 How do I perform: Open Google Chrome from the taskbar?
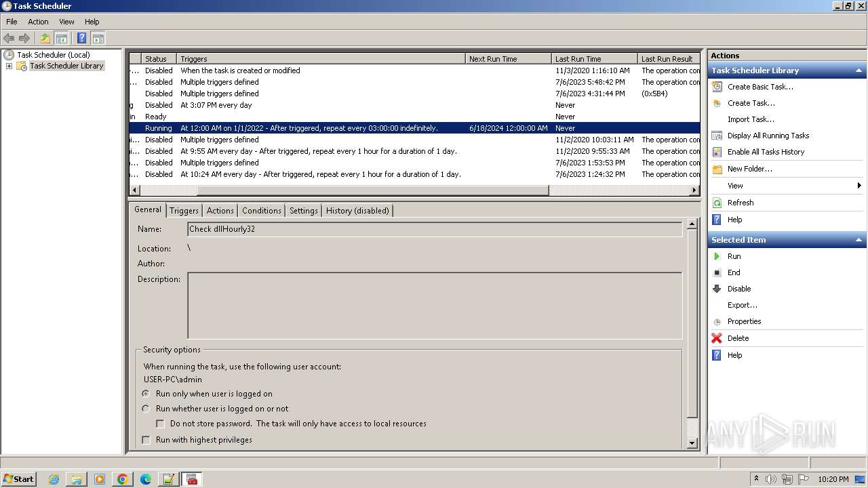(123, 479)
